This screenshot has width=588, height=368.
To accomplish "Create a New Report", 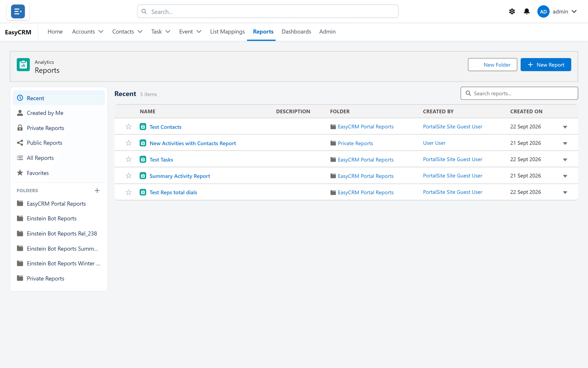I will (x=546, y=65).
